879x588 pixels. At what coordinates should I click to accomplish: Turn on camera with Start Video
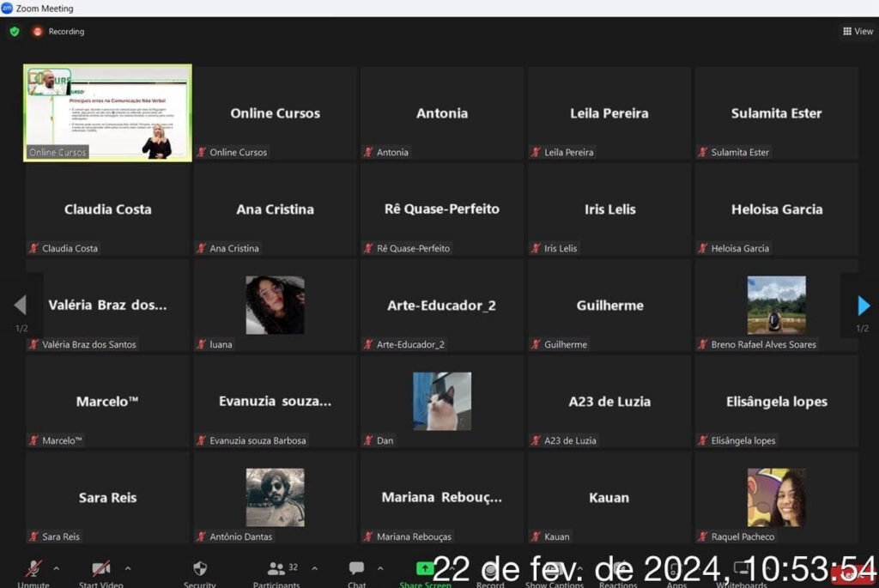(x=100, y=568)
